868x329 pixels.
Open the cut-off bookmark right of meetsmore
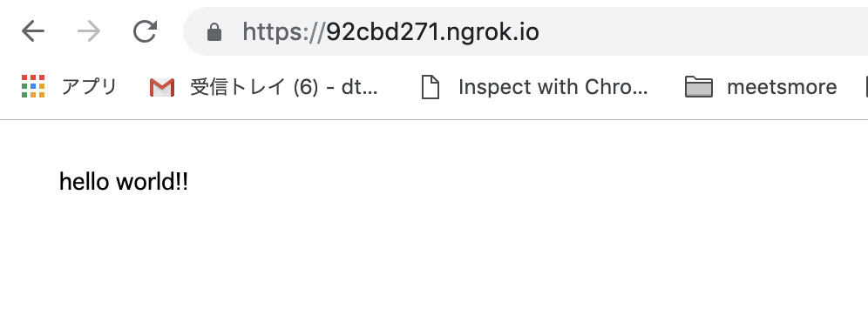tap(865, 87)
